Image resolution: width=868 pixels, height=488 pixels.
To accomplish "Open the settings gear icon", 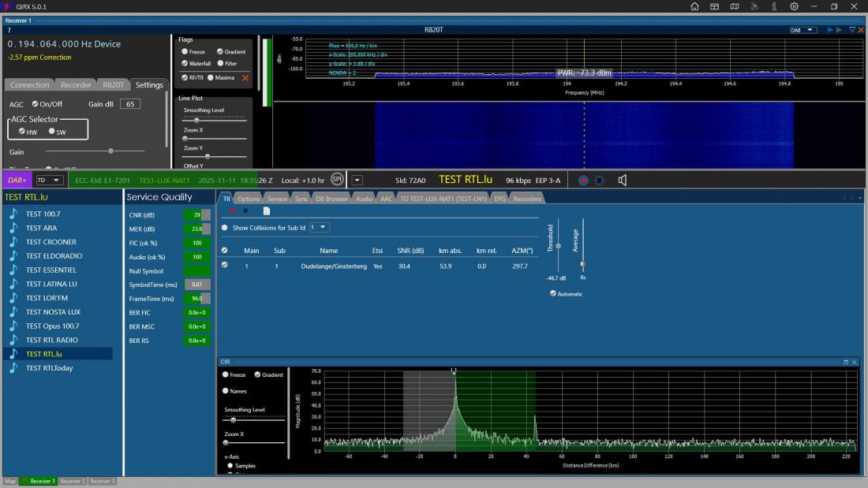I will pos(794,6).
